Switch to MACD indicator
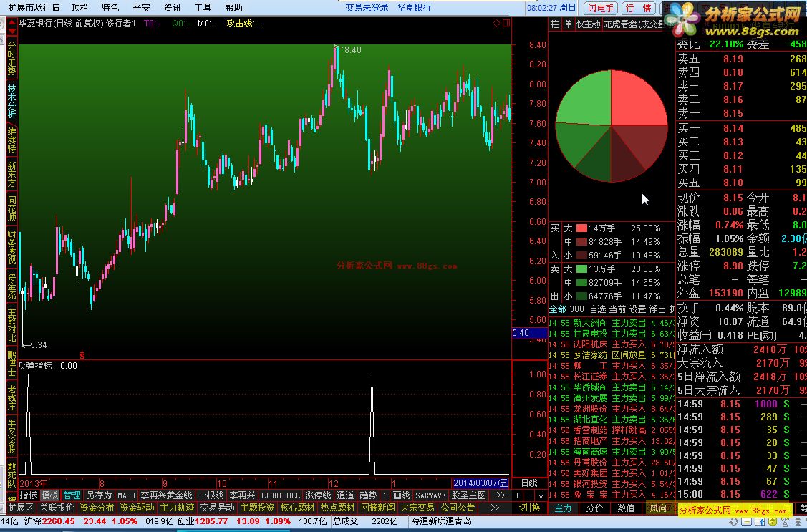 tap(126, 495)
